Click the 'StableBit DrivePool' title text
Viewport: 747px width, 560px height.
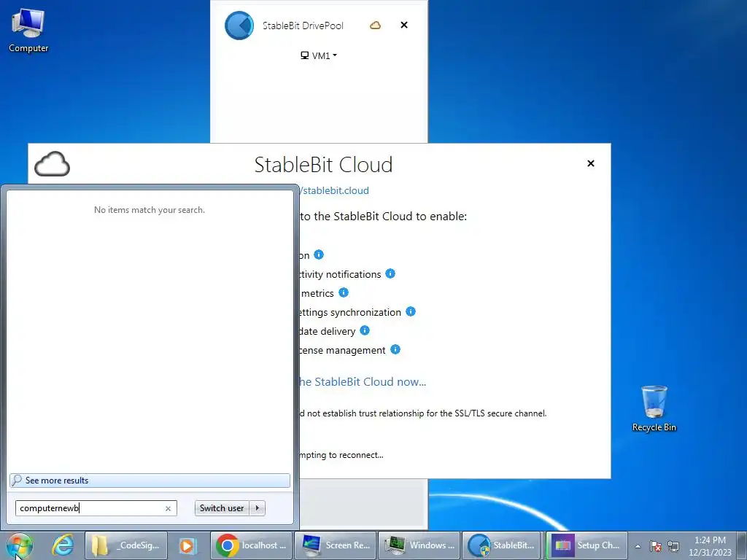303,26
